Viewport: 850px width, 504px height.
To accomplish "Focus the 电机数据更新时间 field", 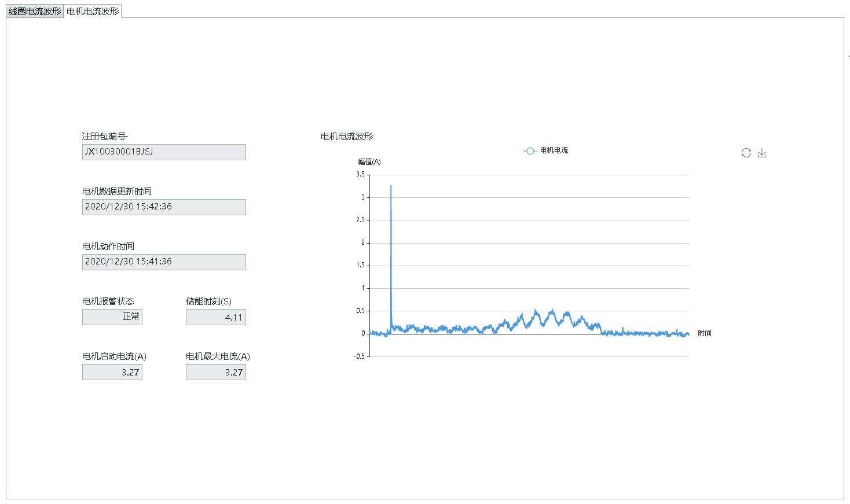I will tap(164, 207).
